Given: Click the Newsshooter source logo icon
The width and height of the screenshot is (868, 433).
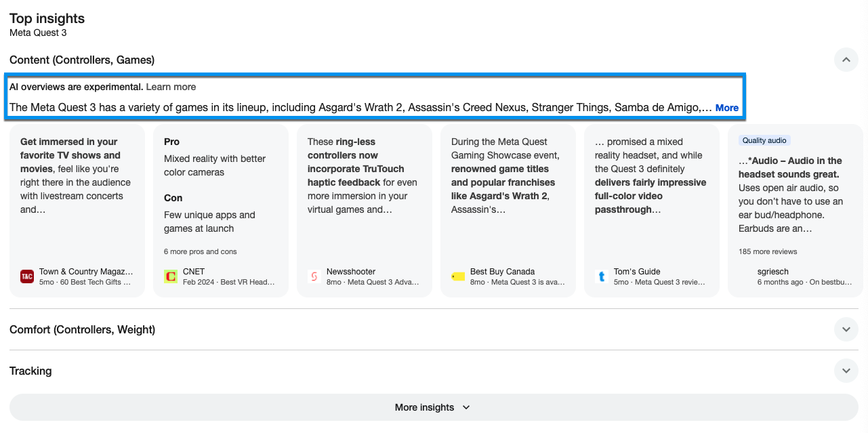Looking at the screenshot, I should [314, 276].
